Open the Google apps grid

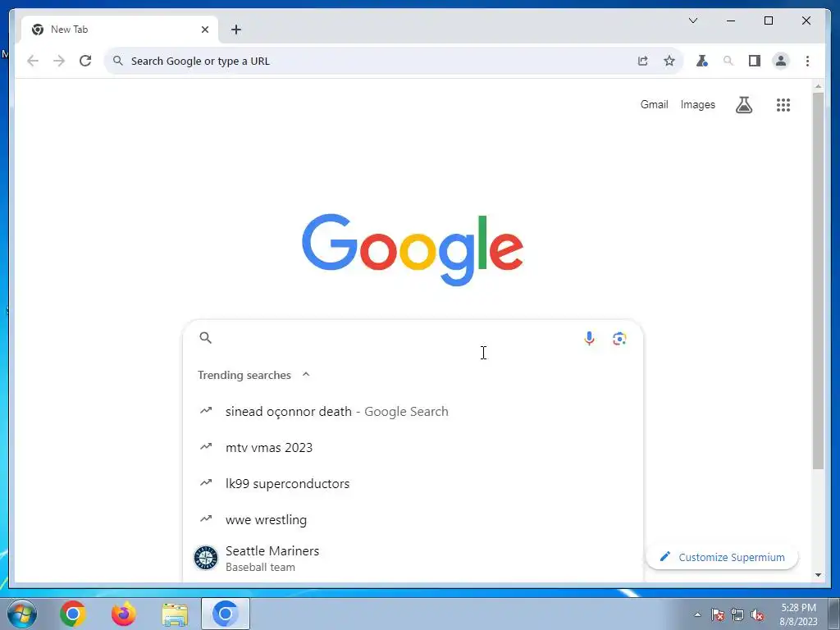[x=783, y=105]
